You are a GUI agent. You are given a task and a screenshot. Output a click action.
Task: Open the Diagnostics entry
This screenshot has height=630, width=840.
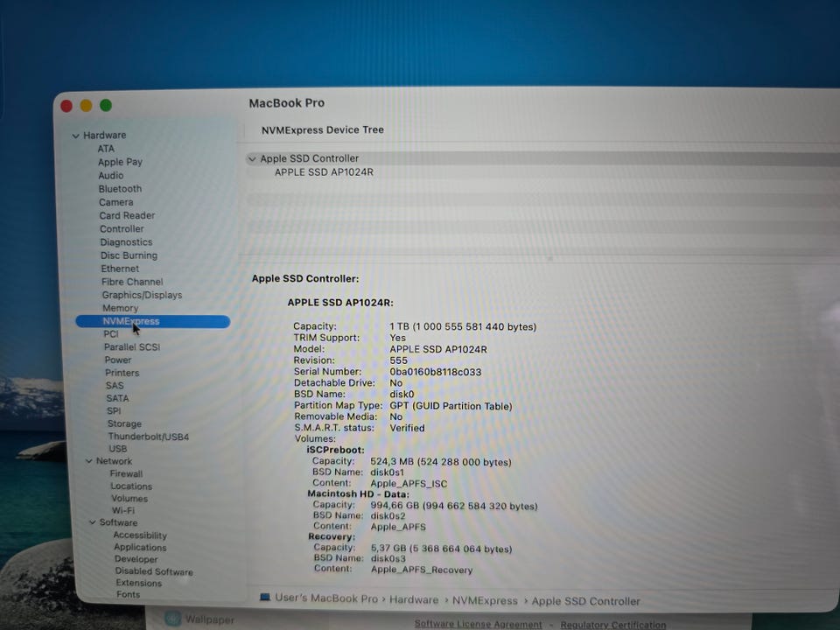pos(126,242)
